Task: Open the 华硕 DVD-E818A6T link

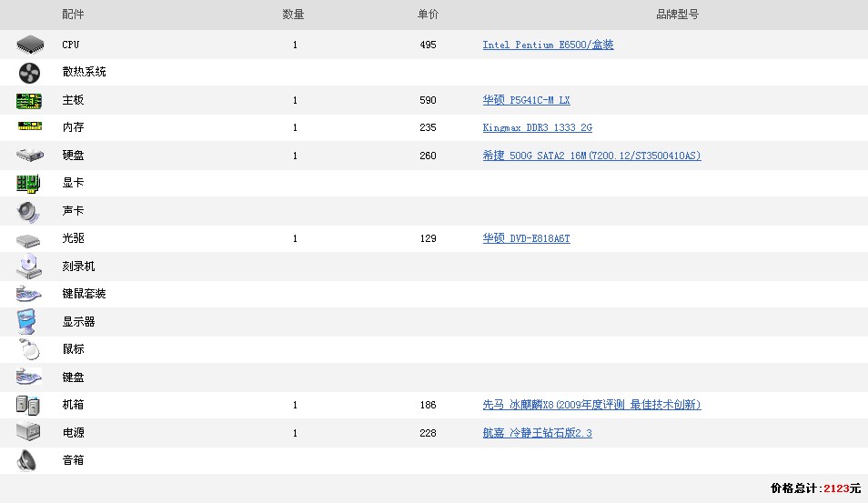Action: point(526,238)
